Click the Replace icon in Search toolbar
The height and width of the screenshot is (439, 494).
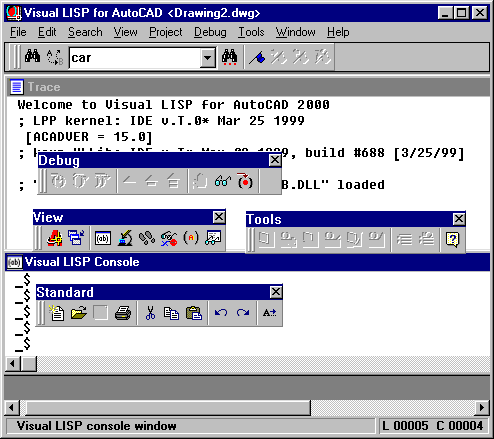(x=54, y=57)
